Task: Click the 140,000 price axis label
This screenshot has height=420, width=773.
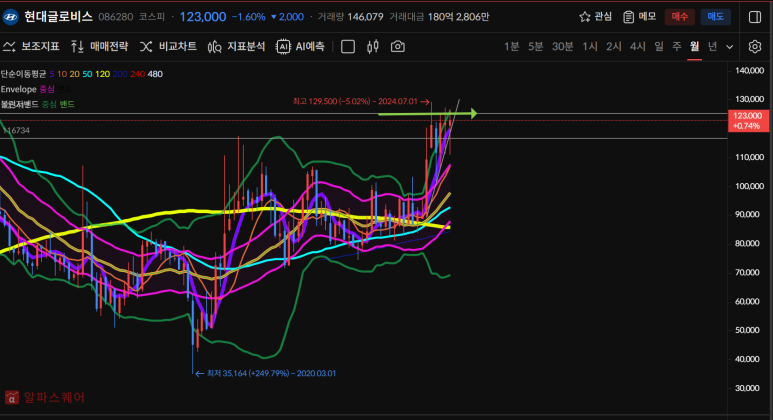Action: pos(749,70)
